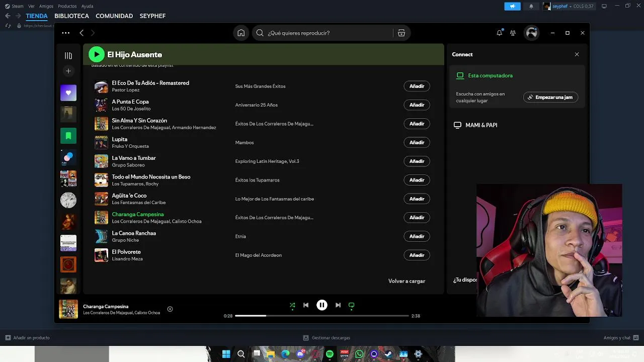
Task: Open Steam COMUNIDAD tab
Action: tap(114, 16)
